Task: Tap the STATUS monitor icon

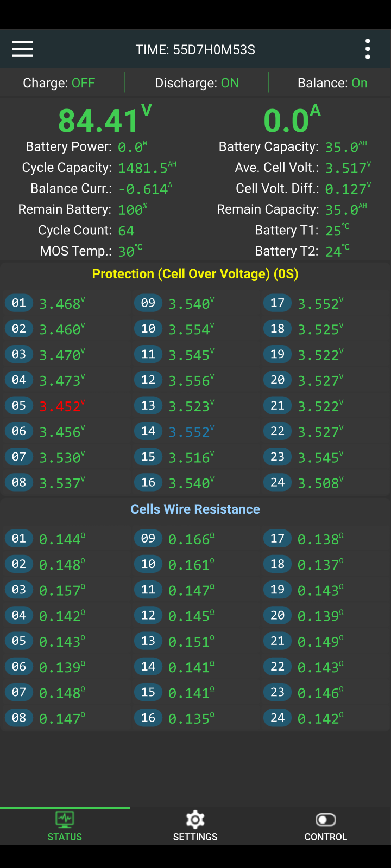Action: pyautogui.click(x=65, y=819)
